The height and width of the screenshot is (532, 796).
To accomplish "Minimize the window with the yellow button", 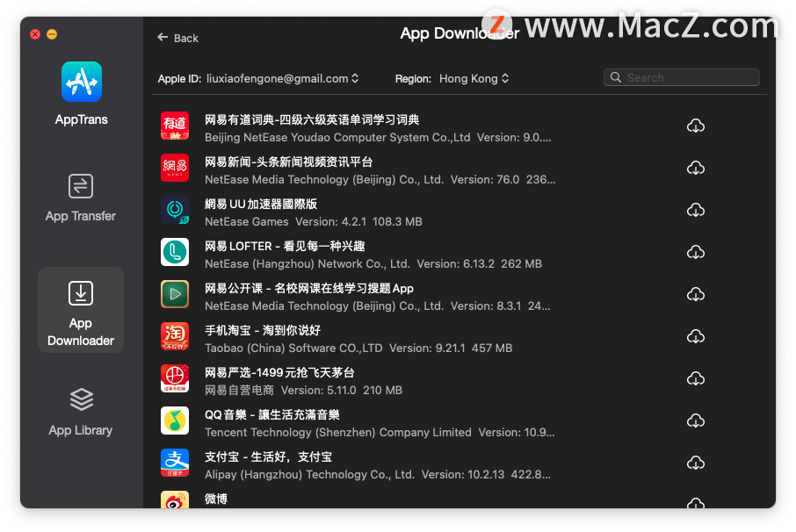I will point(52,34).
